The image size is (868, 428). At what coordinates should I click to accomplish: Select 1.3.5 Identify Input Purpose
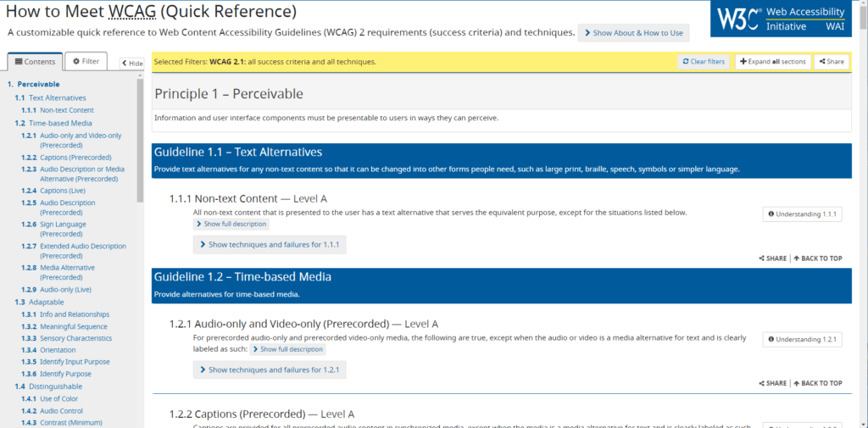click(x=65, y=362)
